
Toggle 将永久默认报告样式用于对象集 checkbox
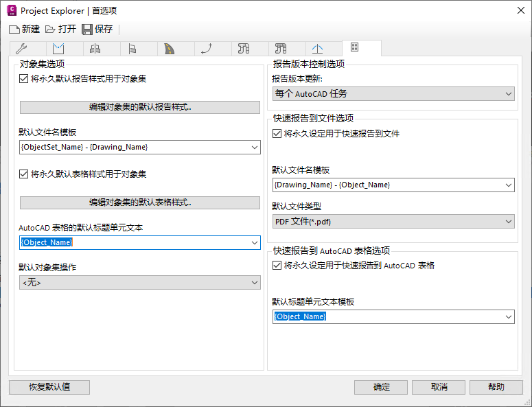click(23, 79)
